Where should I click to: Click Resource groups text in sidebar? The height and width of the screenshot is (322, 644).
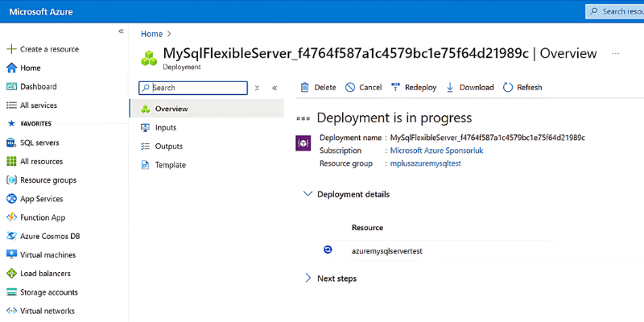point(48,180)
